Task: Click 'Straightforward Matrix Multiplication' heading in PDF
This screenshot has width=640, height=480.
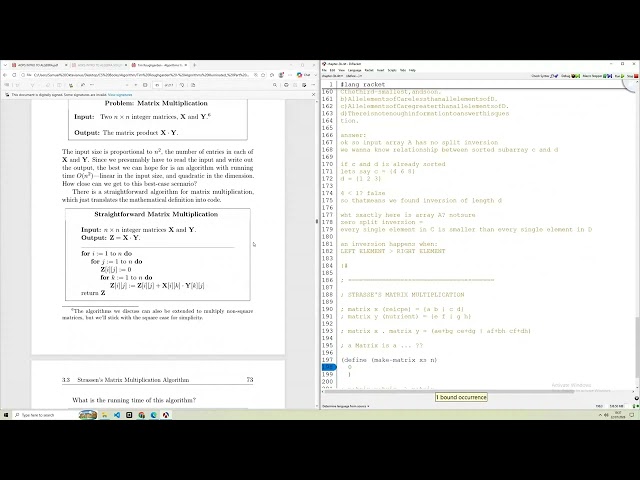Action: 156,214
